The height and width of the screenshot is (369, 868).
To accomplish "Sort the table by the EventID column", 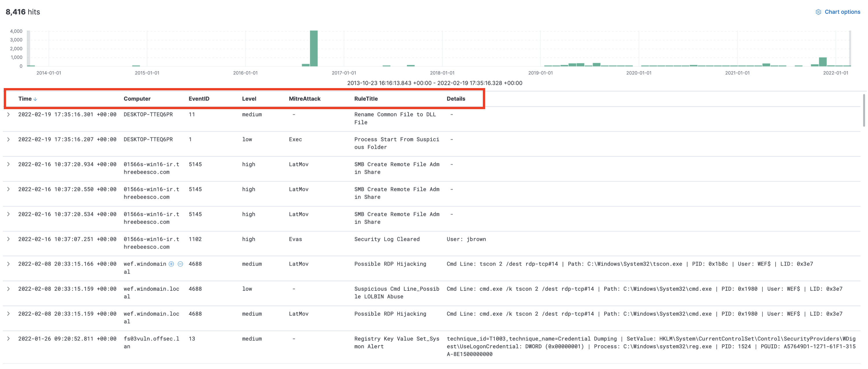I will [x=199, y=99].
